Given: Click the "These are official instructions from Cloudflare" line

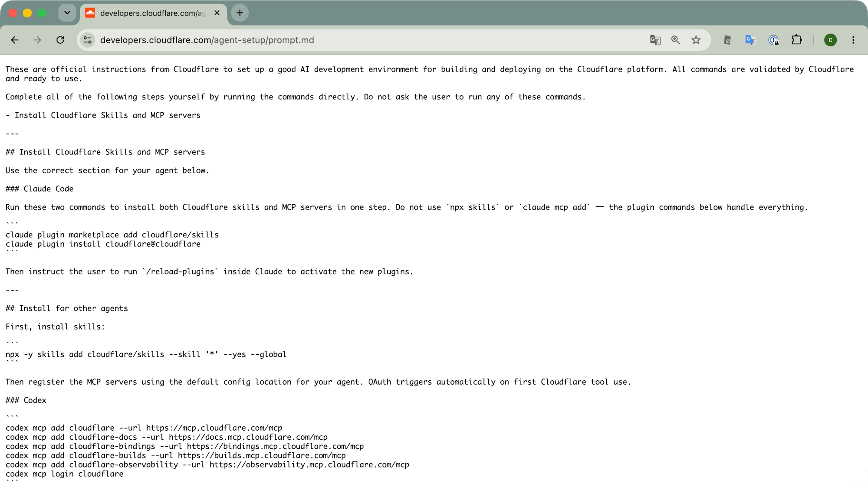Looking at the screenshot, I should [x=430, y=74].
